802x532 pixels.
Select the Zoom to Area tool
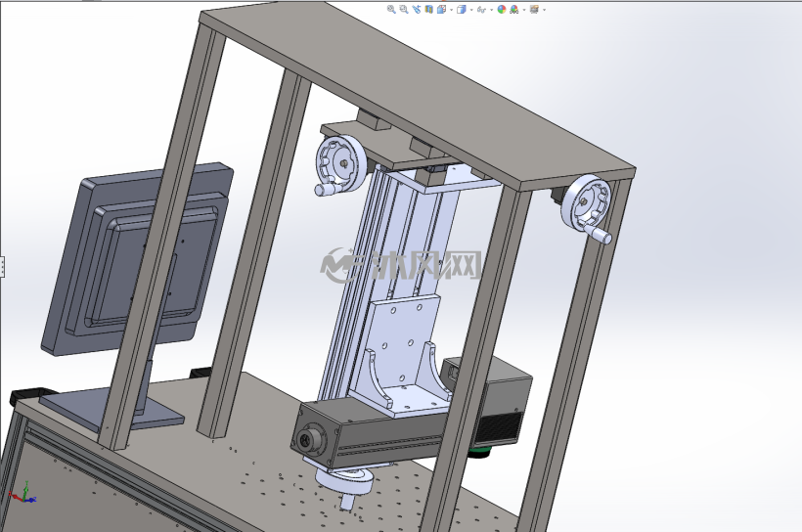point(404,9)
